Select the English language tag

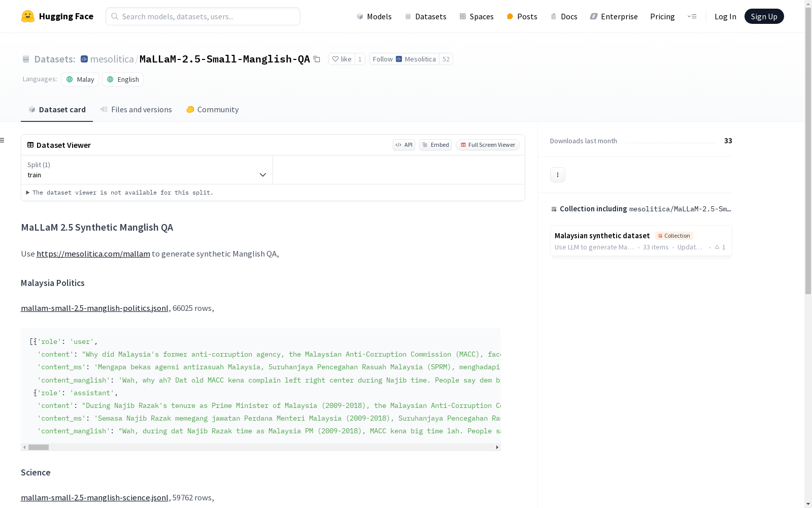tap(123, 79)
